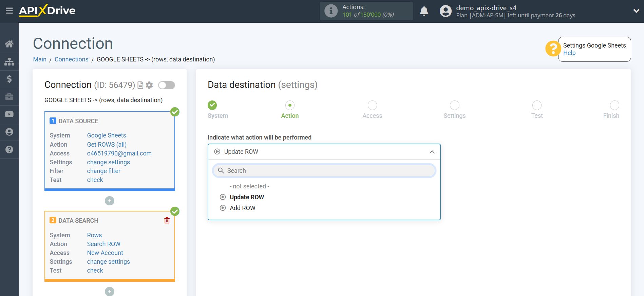The height and width of the screenshot is (296, 644).
Task: Select the Add ROW option
Action: [x=242, y=208]
